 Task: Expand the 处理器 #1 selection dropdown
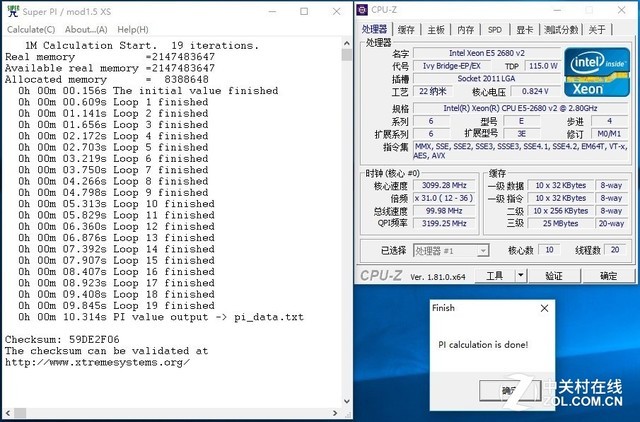(483, 251)
